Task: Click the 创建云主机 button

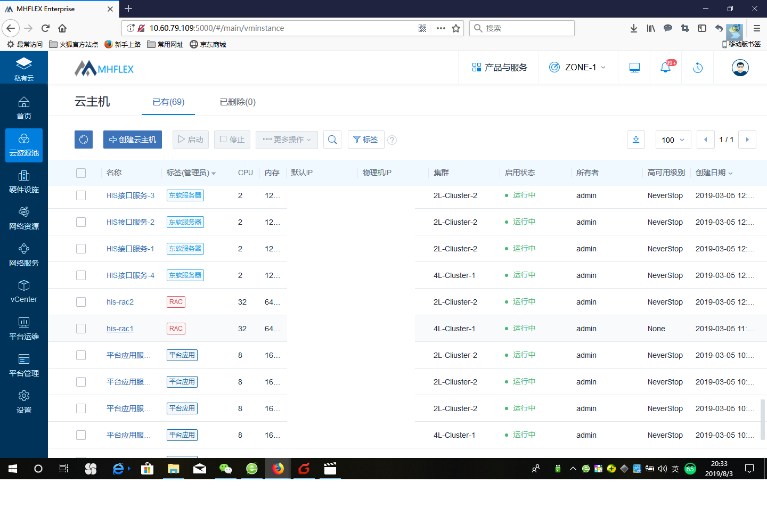Action: pyautogui.click(x=133, y=140)
